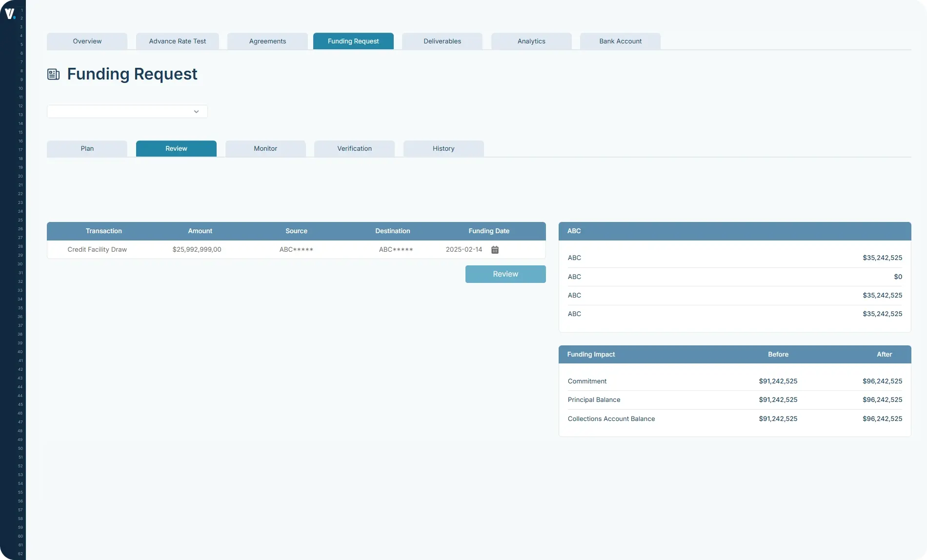
Task: Click the V logo in the top-left corner
Action: [x=11, y=13]
